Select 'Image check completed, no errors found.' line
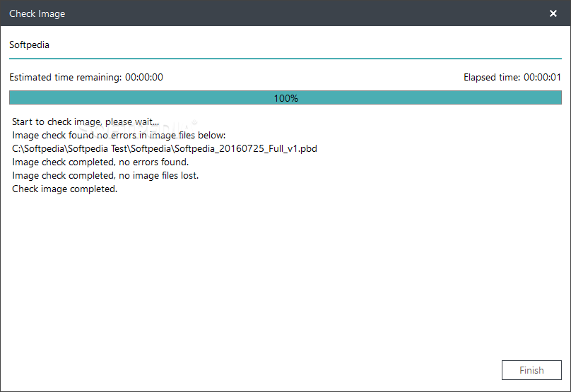 pos(100,162)
